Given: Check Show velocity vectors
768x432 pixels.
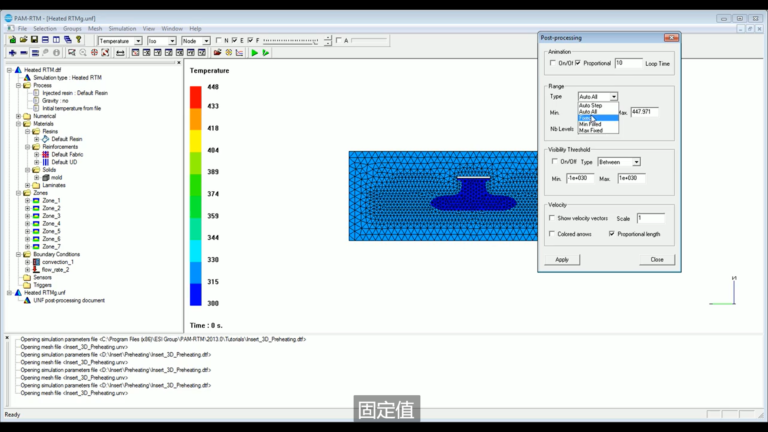Looking at the screenshot, I should [552, 218].
